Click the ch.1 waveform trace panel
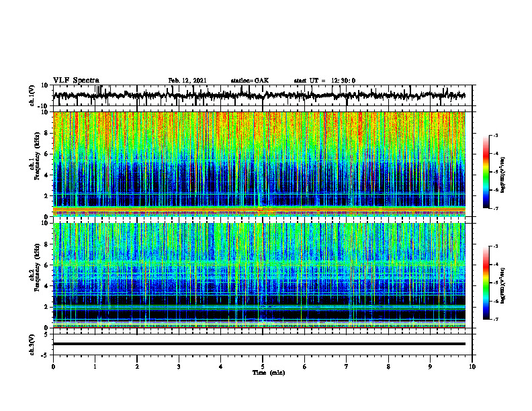 pyautogui.click(x=262, y=95)
